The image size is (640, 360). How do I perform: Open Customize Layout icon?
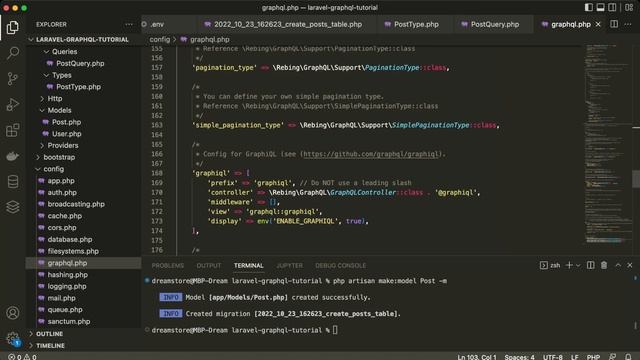(629, 7)
